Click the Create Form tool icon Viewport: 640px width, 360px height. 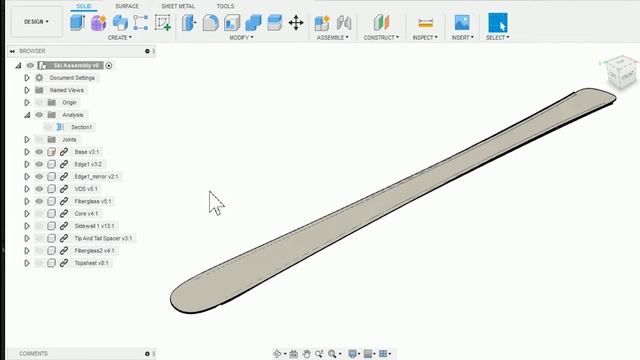[98, 23]
